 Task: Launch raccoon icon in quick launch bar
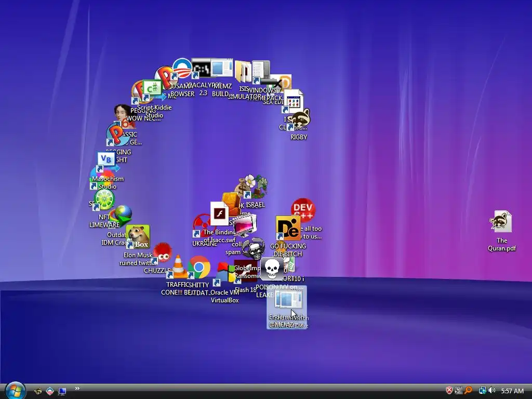point(38,391)
